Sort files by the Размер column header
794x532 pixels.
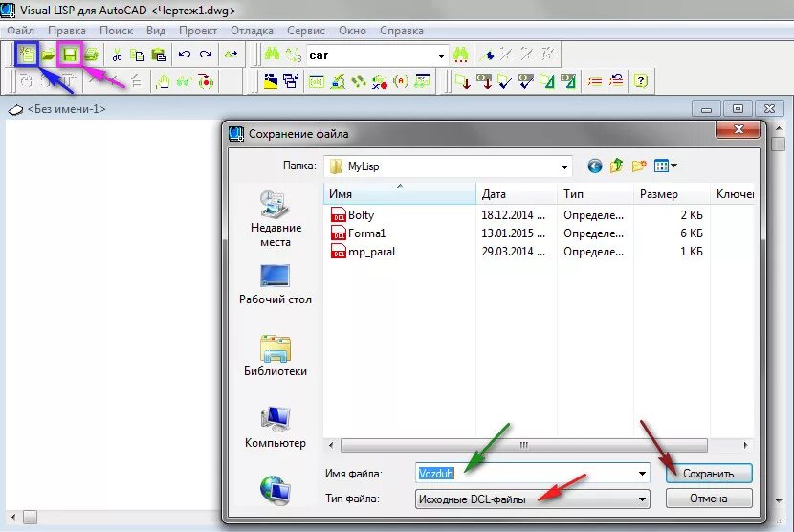671,194
